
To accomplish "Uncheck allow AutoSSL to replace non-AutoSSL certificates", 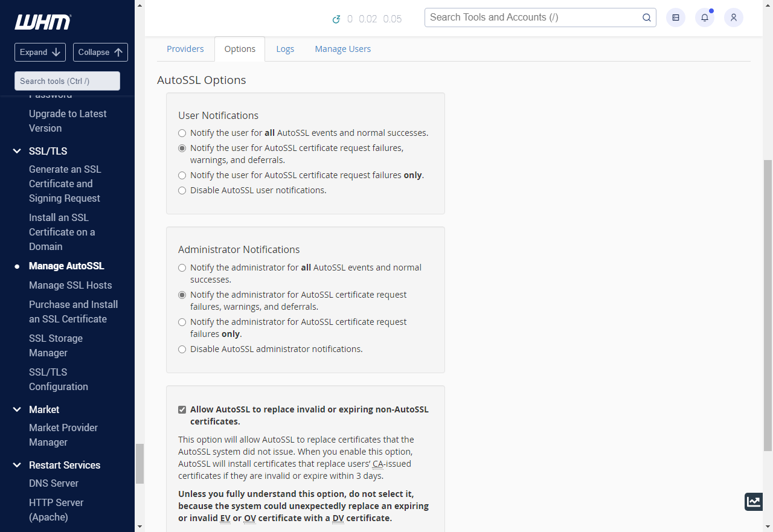I will [182, 409].
